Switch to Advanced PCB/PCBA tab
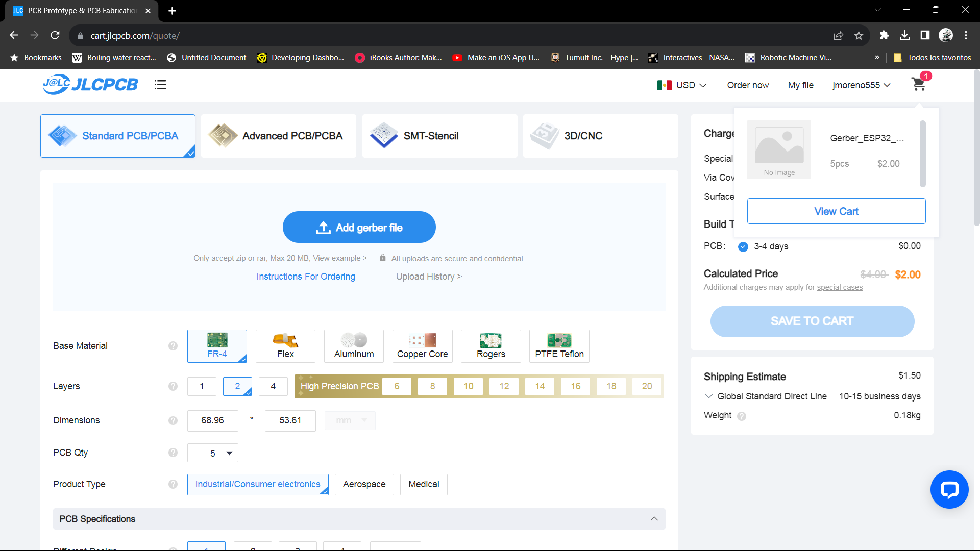The width and height of the screenshot is (980, 551). [x=279, y=136]
